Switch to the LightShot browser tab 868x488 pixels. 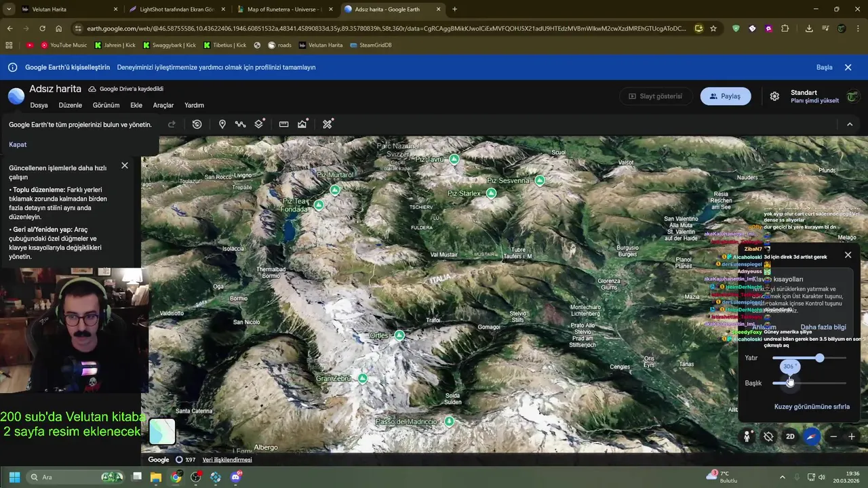(x=176, y=9)
